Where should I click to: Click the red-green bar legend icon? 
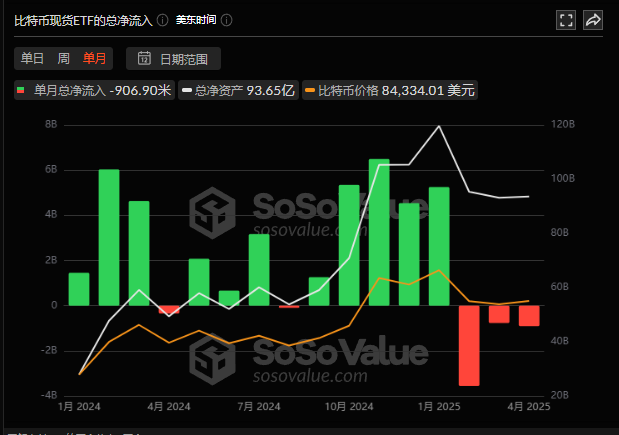tap(22, 91)
